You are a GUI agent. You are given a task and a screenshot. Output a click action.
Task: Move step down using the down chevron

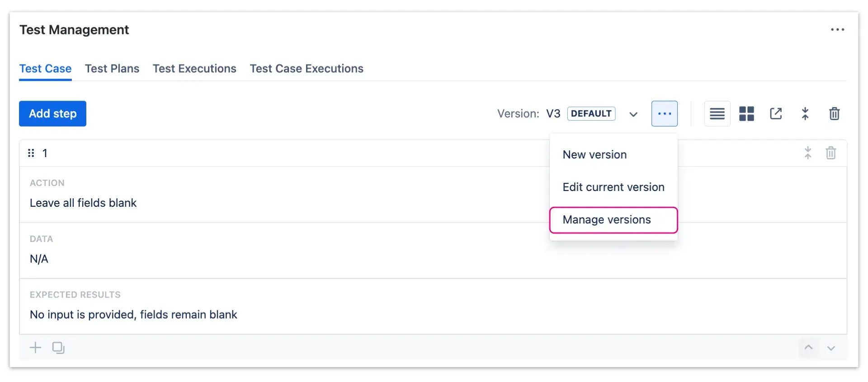pos(831,348)
